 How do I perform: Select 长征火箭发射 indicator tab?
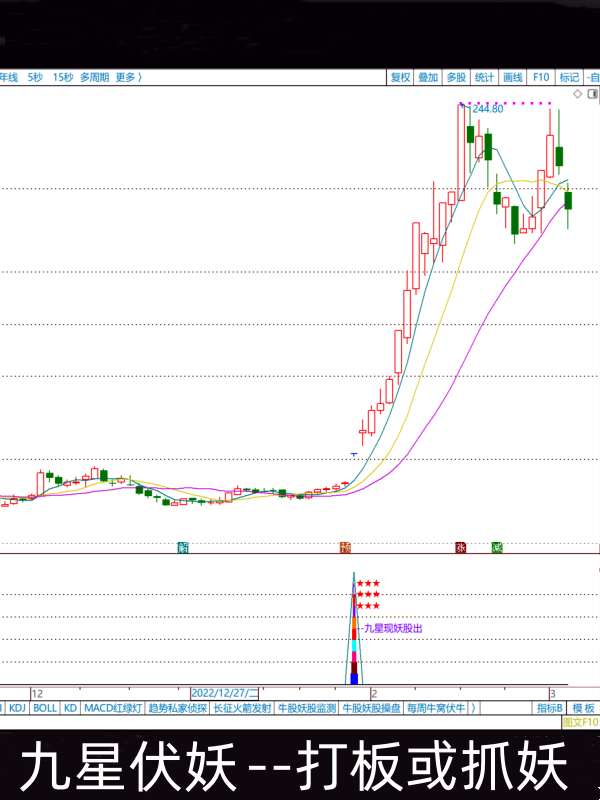pos(242,708)
